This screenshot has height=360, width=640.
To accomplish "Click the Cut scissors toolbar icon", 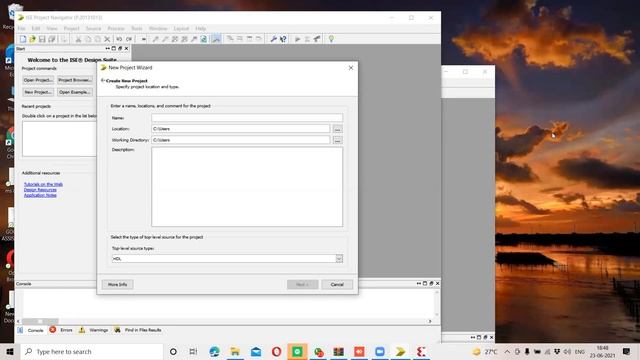I will click(x=78, y=39).
